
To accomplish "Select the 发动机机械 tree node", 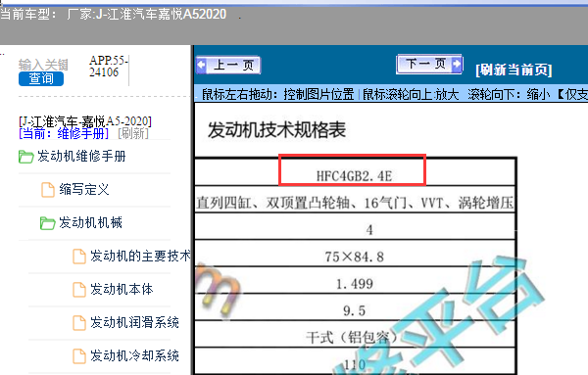I will click(x=90, y=222).
